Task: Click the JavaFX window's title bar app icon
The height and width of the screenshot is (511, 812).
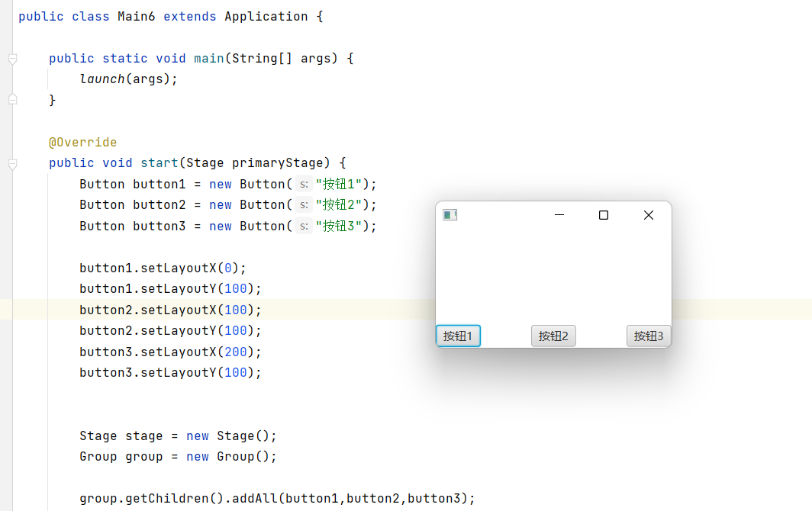Action: [x=450, y=215]
